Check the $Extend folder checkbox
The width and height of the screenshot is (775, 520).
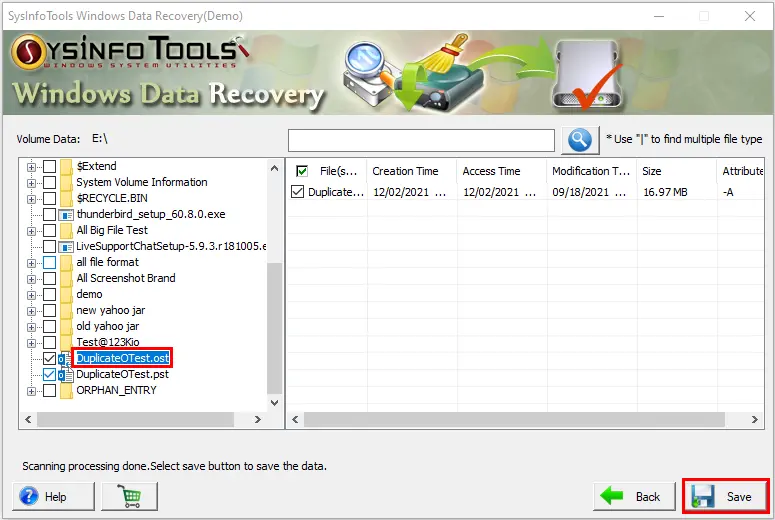coord(49,167)
